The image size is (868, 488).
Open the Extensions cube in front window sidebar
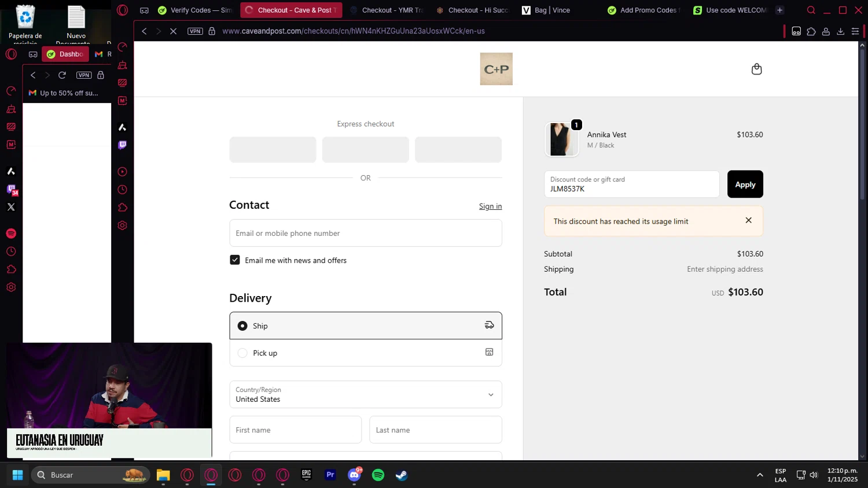click(122, 208)
